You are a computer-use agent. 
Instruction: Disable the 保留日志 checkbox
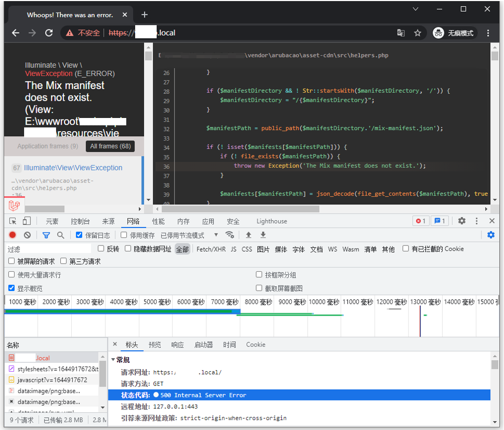[79, 235]
